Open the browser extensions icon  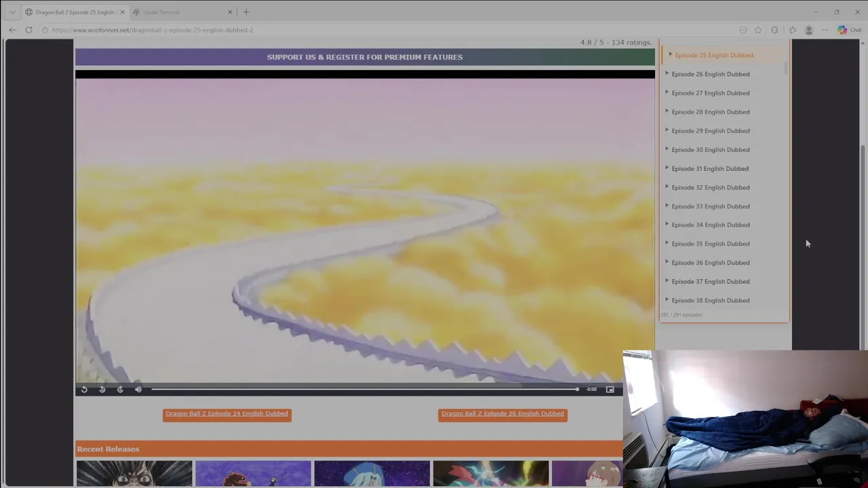click(x=775, y=30)
